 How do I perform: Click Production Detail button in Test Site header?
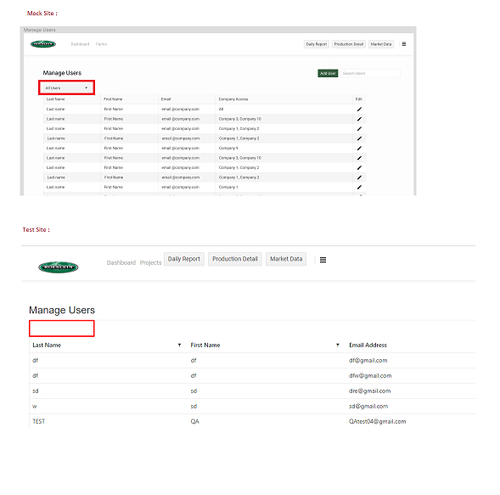click(x=235, y=259)
